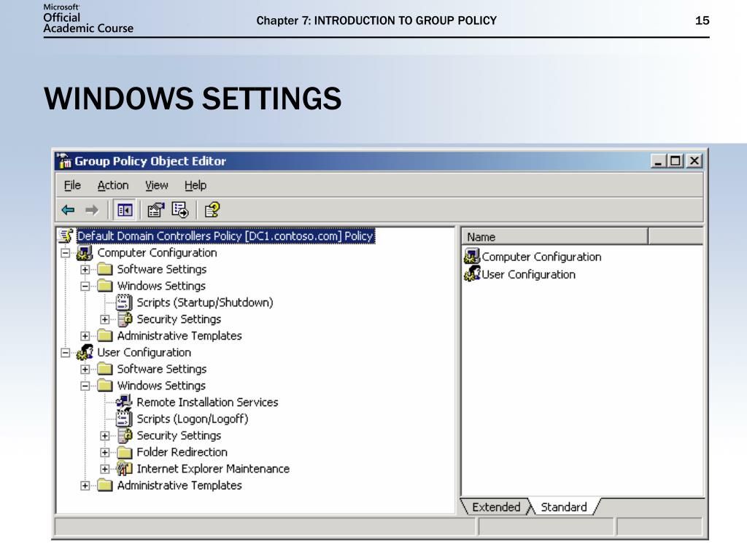Expand Software Settings under User Configuration
This screenshot has width=747, height=560.
click(85, 369)
